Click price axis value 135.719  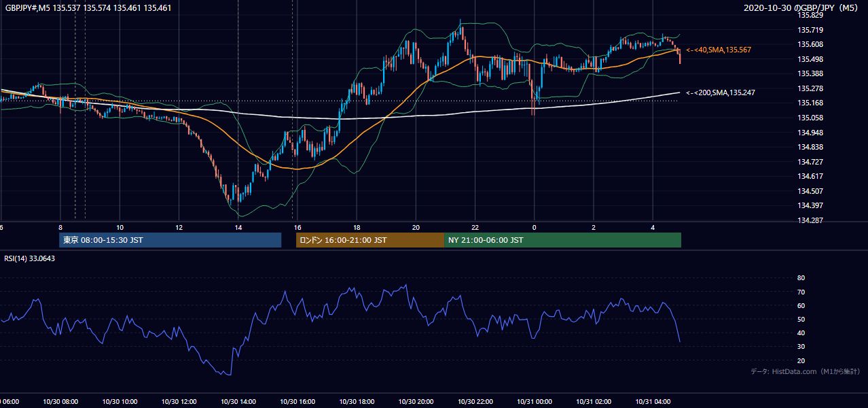click(x=810, y=30)
